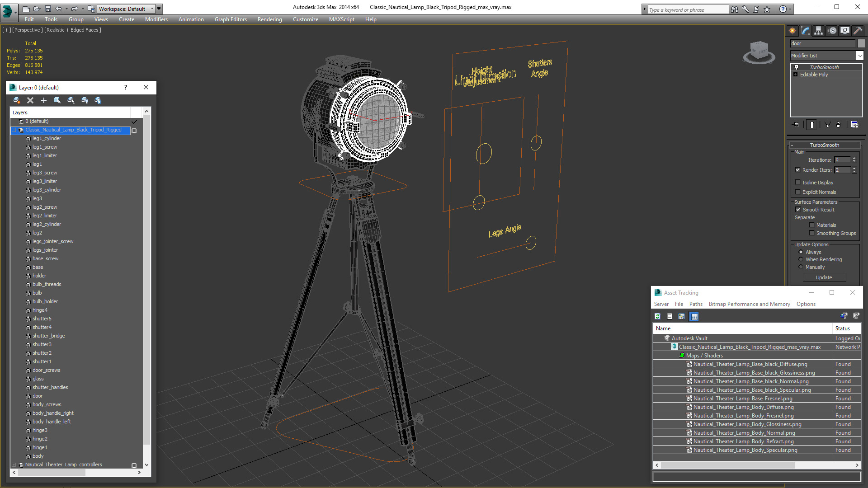Click the Save File icon
Viewport: 868px width, 488px height.
pyautogui.click(x=47, y=9)
